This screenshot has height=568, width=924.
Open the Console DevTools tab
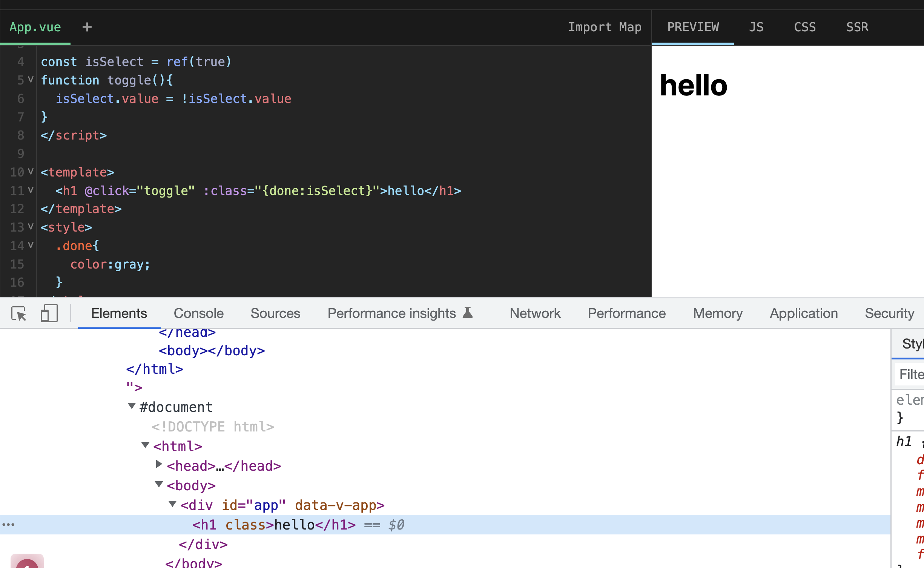(x=198, y=313)
